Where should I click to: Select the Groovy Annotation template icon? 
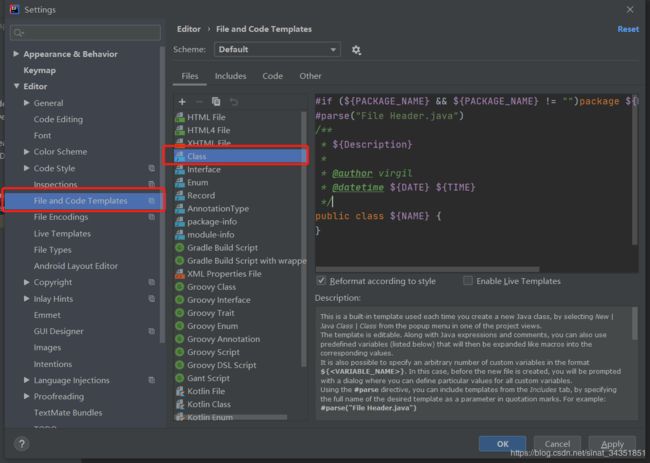pos(179,339)
